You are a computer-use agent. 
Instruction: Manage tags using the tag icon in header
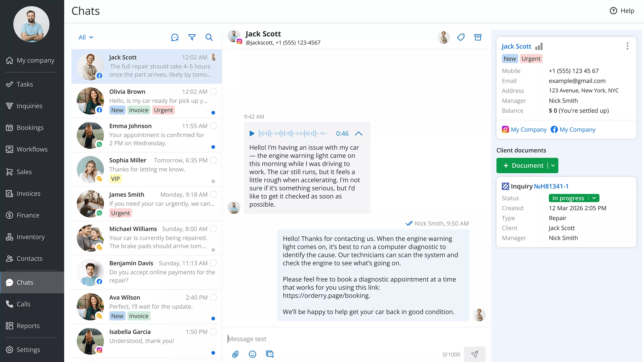pyautogui.click(x=461, y=37)
